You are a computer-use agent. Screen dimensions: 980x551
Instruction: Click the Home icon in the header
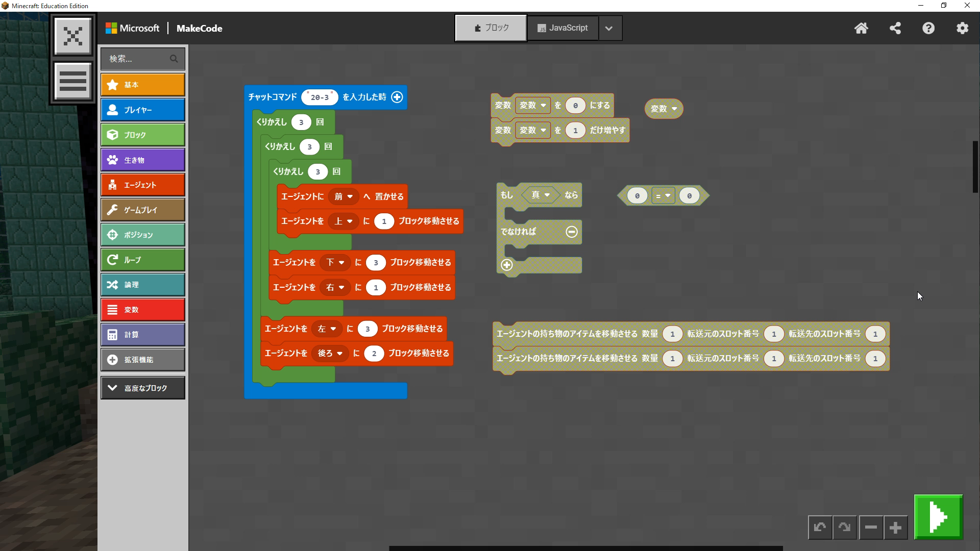pos(861,29)
